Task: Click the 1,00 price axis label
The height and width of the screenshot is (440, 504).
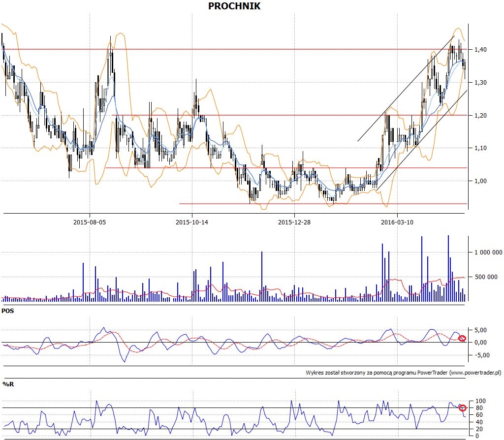Action: 480,181
